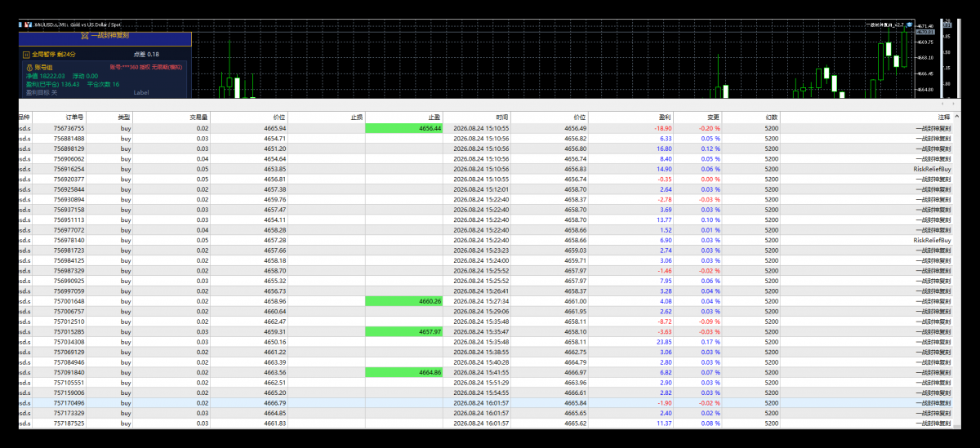Screen dimensions: 980x448
Task: Click the red account authorization text
Action: click(146, 68)
